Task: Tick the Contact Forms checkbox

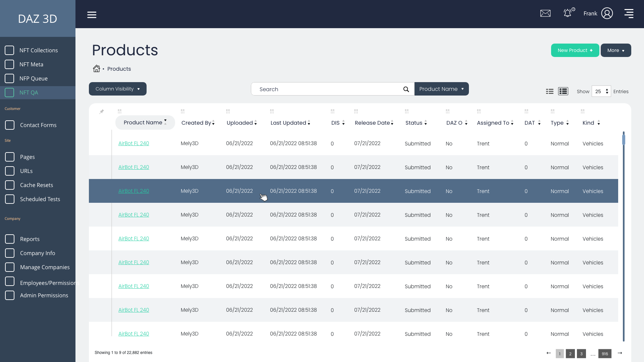Action: (x=10, y=125)
